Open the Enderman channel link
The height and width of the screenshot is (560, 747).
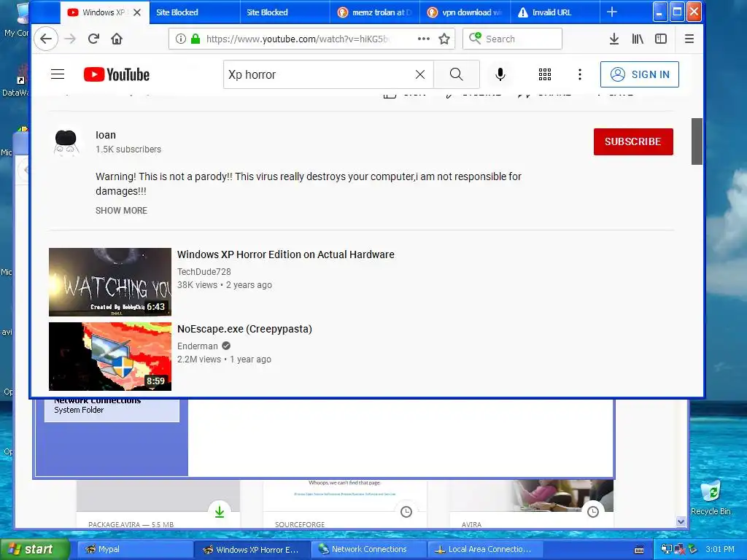(x=197, y=346)
